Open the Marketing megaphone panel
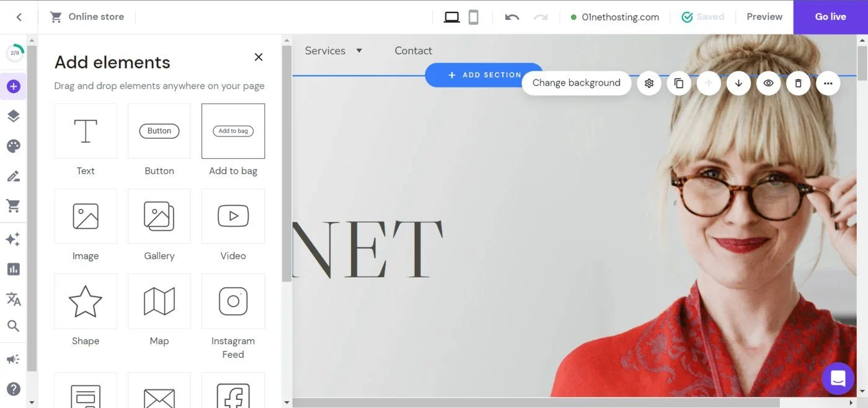The width and height of the screenshot is (868, 408). coord(14,358)
